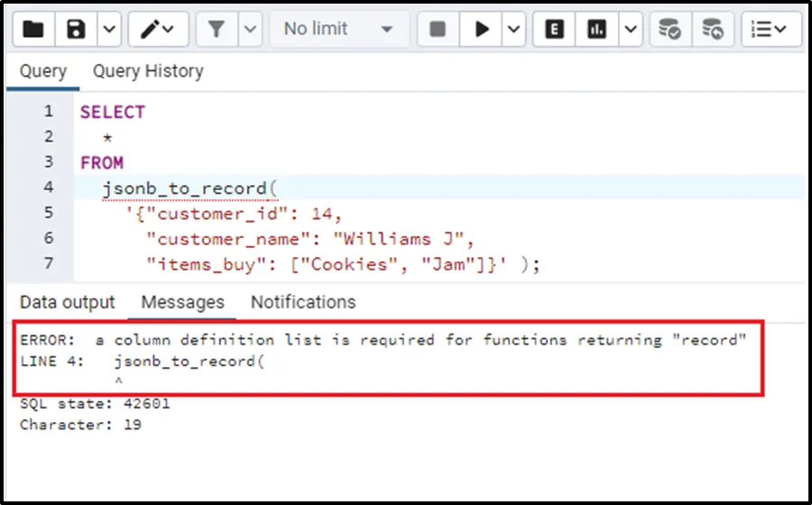812x505 pixels.
Task: Open the Data output tab
Action: point(68,302)
